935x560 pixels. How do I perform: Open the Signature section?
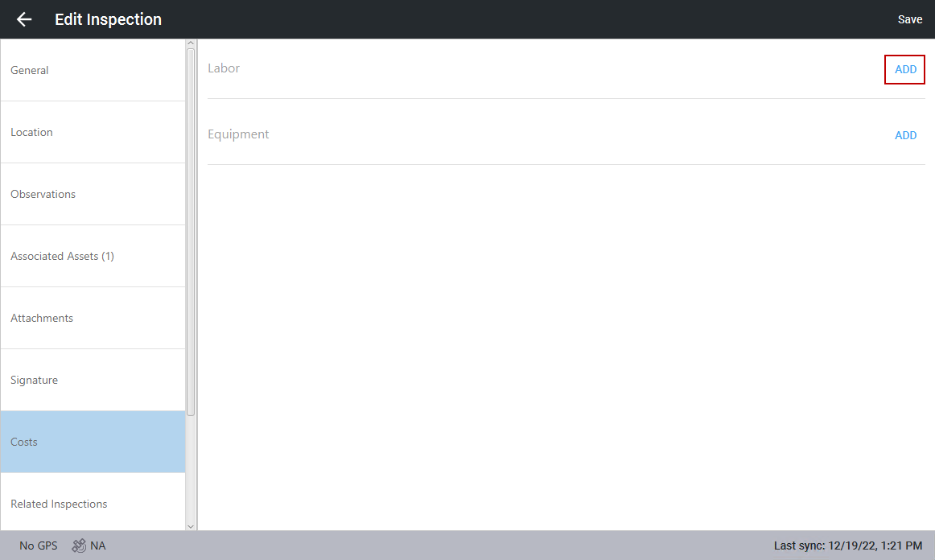pyautogui.click(x=93, y=380)
